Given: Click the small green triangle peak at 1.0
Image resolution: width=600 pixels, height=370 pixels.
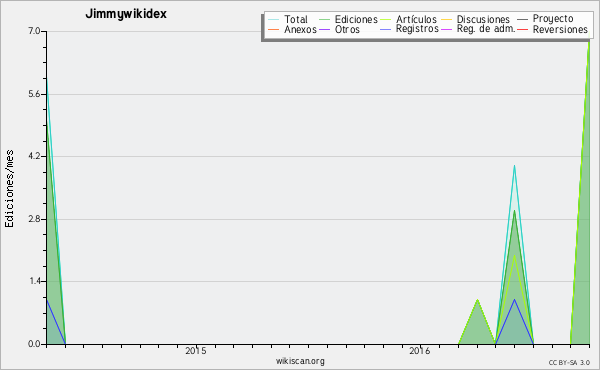Looking at the screenshot, I should click(477, 300).
